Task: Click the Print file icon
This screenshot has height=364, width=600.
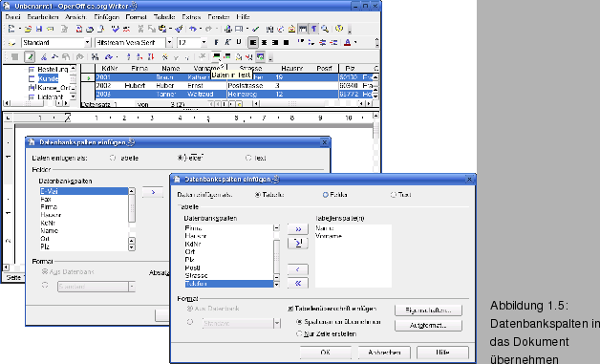Action: click(x=90, y=29)
